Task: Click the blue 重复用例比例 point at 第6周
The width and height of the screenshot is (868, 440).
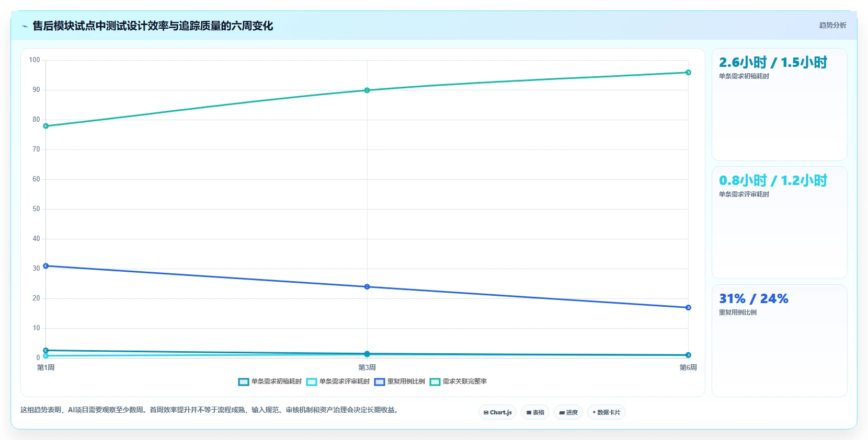Action: [x=688, y=308]
